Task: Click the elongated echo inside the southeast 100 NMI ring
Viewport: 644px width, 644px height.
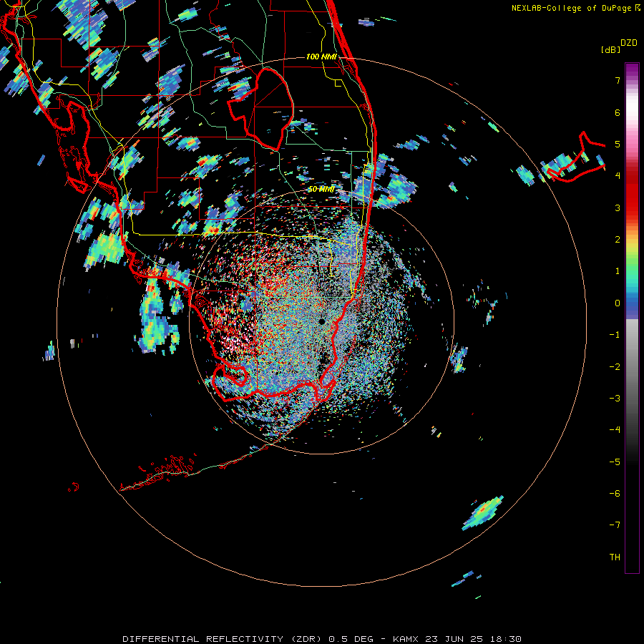Action: [x=483, y=512]
